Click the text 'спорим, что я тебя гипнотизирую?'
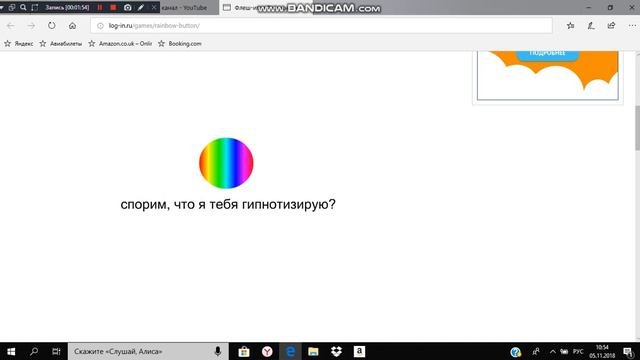The image size is (640, 360). [228, 204]
